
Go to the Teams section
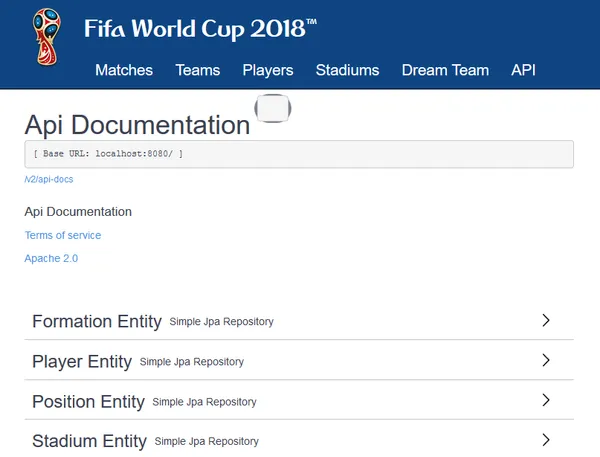point(198,70)
